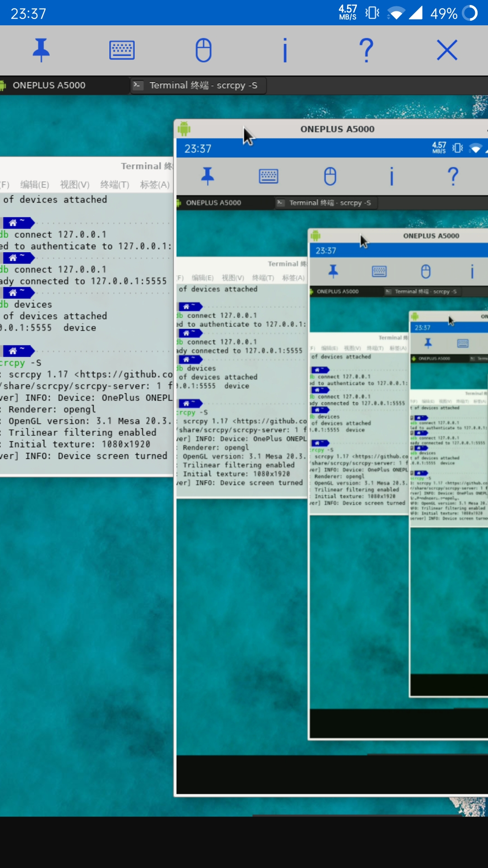Click 'scrcpy -S' command line in Terminal
This screenshot has width=488, height=868.
(21, 363)
